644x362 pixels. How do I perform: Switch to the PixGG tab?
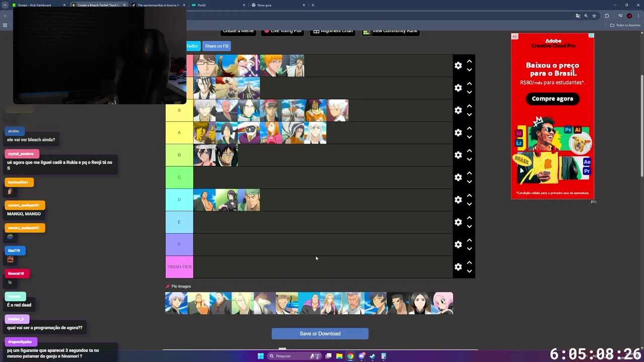click(x=218, y=5)
